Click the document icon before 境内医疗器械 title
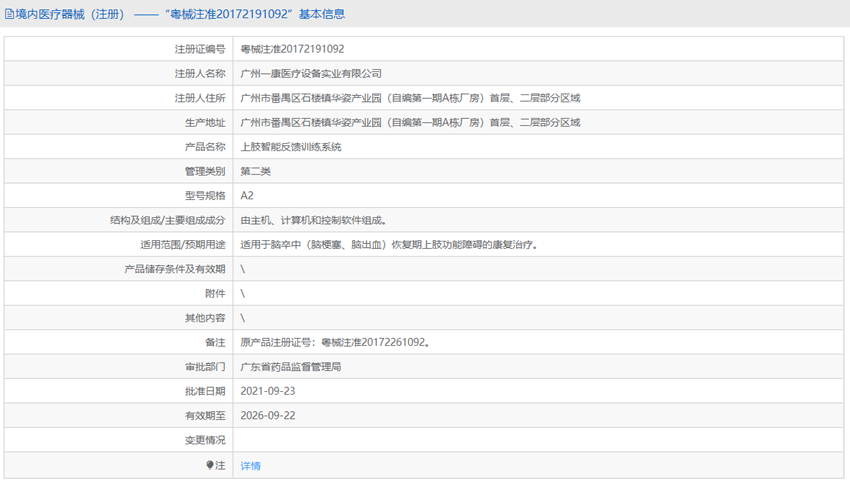Screen dimensions: 850x483 pyautogui.click(x=9, y=14)
